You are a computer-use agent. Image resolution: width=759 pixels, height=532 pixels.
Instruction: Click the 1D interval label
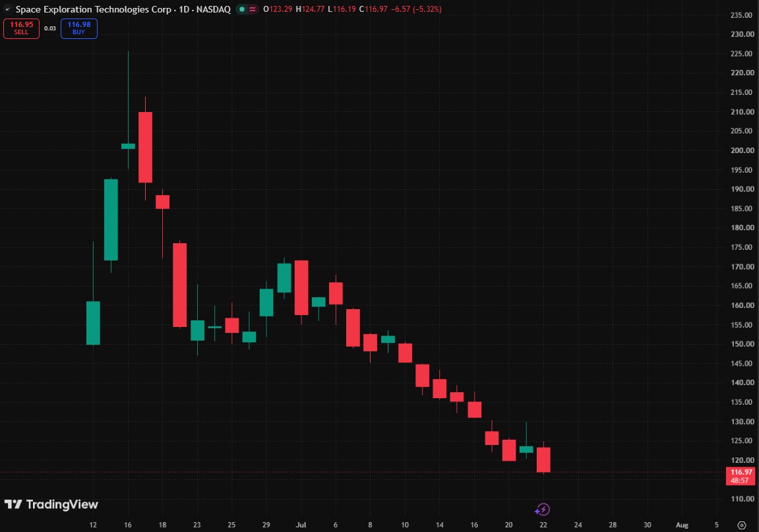pos(184,9)
